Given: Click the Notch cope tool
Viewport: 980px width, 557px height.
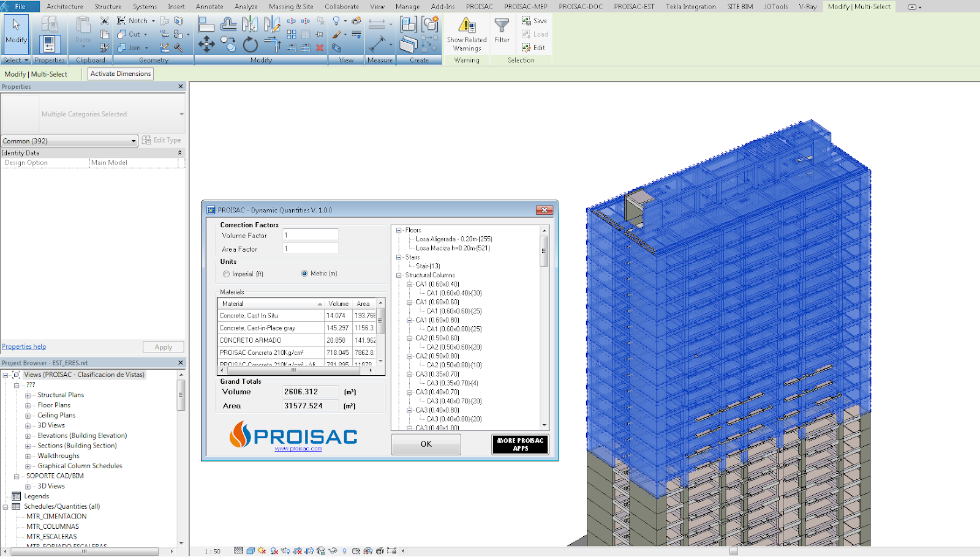Looking at the screenshot, I should [x=133, y=21].
